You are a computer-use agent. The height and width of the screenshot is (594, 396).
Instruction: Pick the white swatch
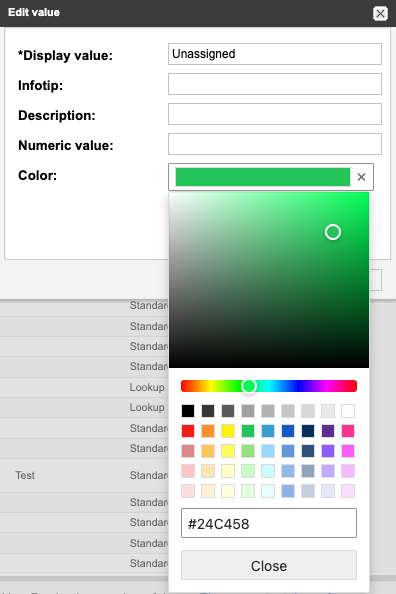(348, 411)
